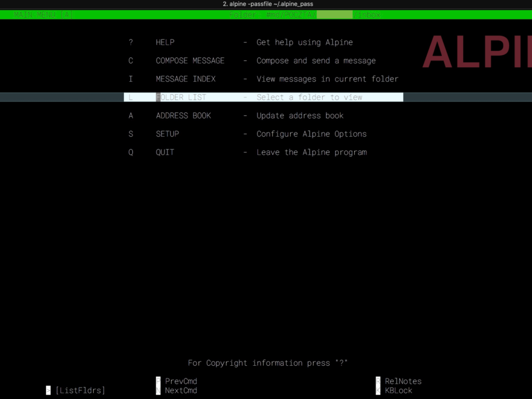Click 'Compose and send a message' text

(316, 60)
